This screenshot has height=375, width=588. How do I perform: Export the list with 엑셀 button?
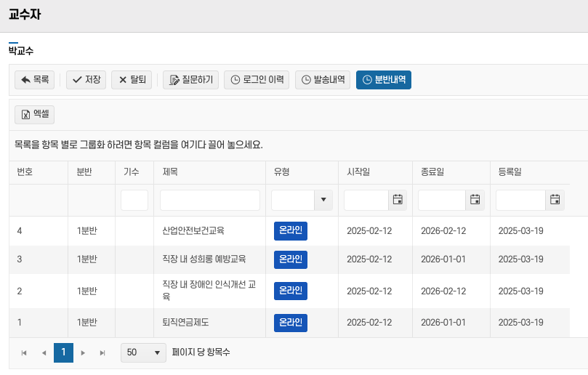[x=34, y=114]
